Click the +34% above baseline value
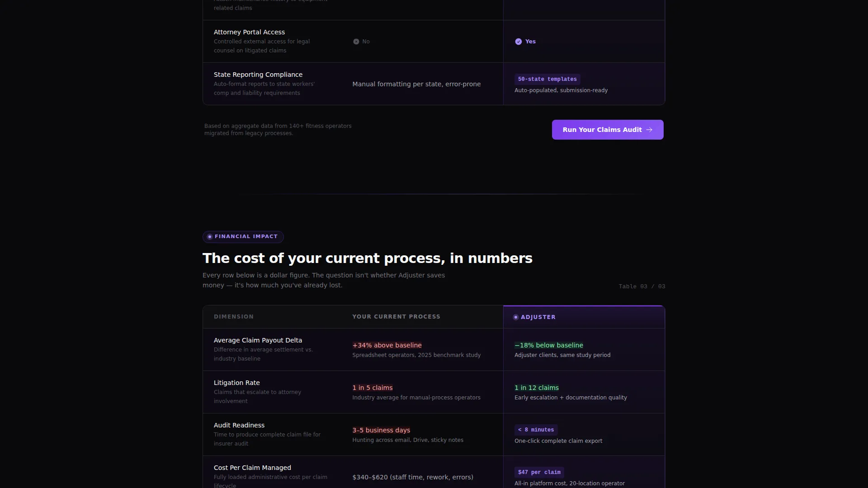The image size is (868, 488). point(387,345)
